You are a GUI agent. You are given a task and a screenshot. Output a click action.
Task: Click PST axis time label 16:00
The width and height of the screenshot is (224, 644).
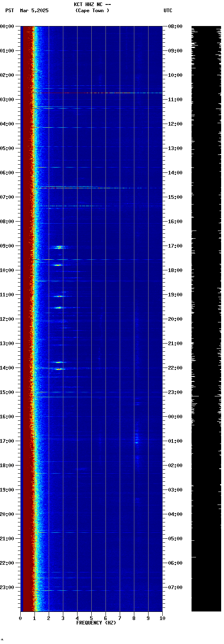point(7,417)
